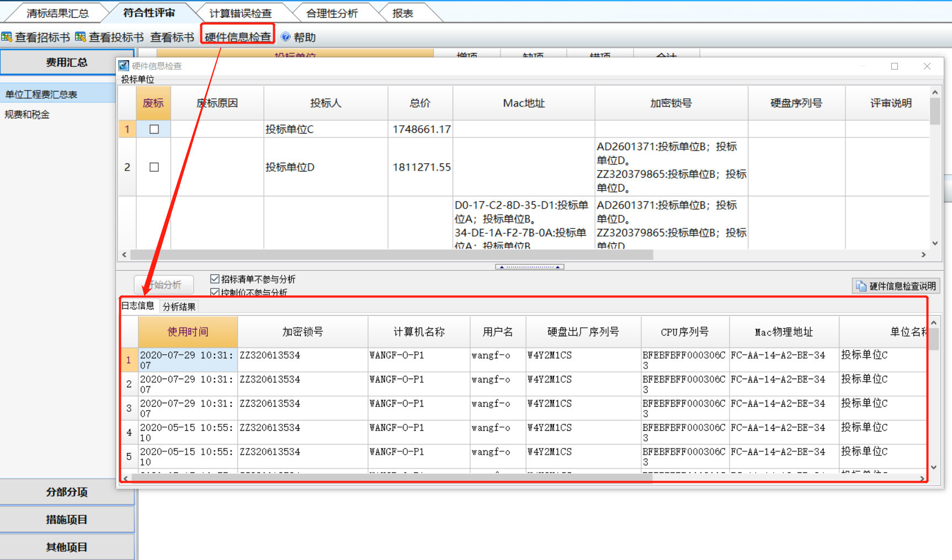This screenshot has width=952, height=560.
Task: Click the 用户名 column header
Action: (x=498, y=332)
